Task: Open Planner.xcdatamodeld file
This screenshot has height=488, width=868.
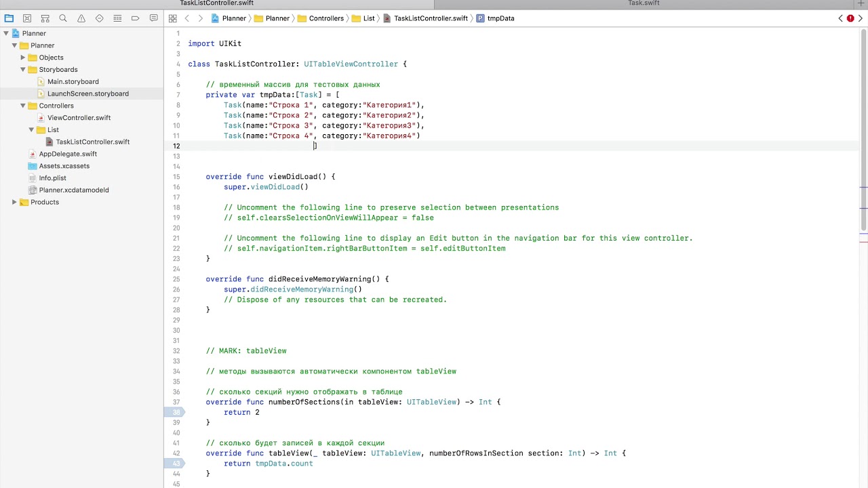Action: pyautogui.click(x=74, y=190)
